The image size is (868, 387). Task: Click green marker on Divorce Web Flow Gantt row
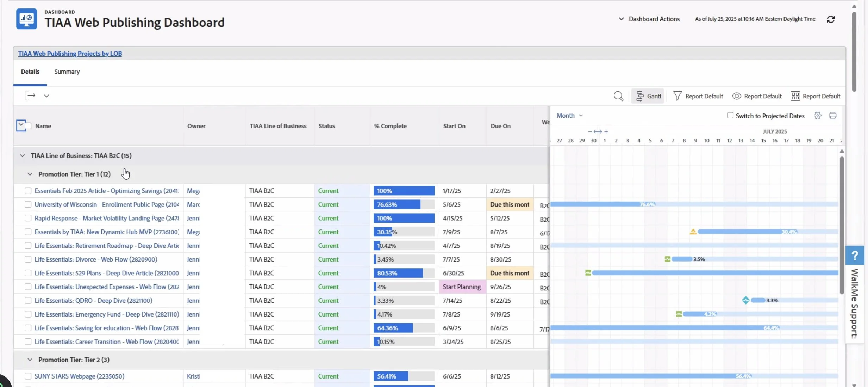(x=667, y=259)
